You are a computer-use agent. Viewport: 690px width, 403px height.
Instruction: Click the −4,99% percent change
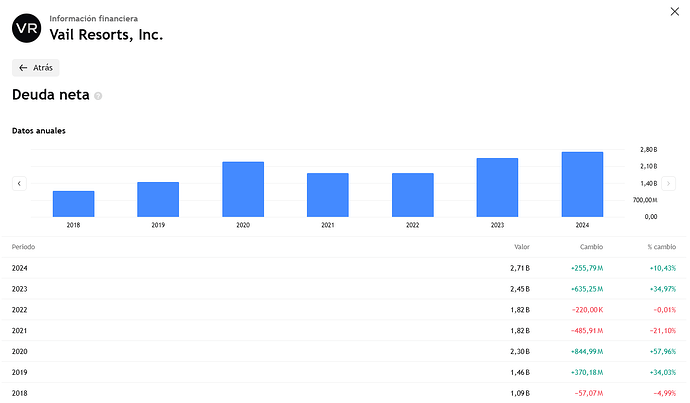tap(664, 393)
